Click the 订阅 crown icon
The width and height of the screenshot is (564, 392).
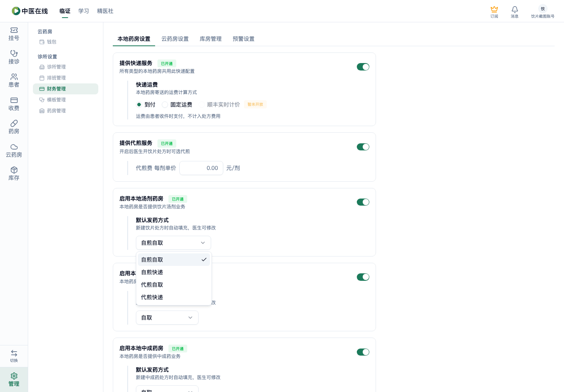(494, 9)
